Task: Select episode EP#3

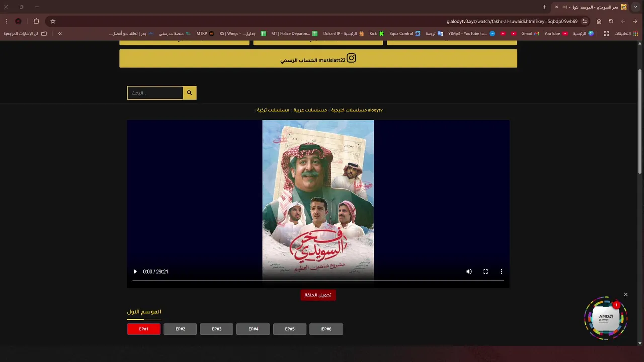Action: 217,329
